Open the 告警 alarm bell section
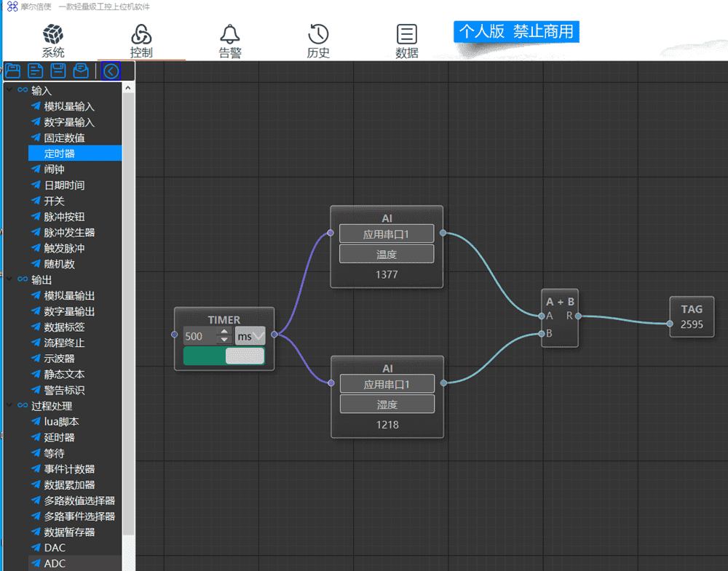This screenshot has height=571, width=728. pos(230,41)
